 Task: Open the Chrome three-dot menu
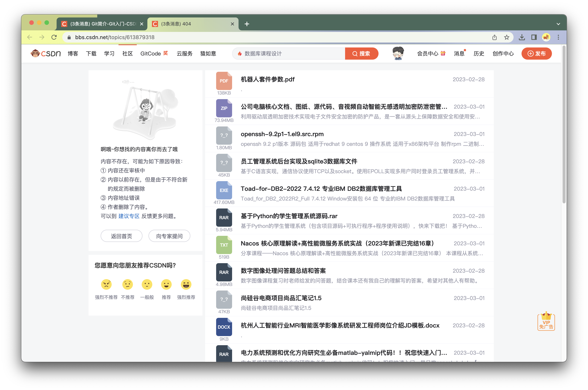pyautogui.click(x=558, y=37)
